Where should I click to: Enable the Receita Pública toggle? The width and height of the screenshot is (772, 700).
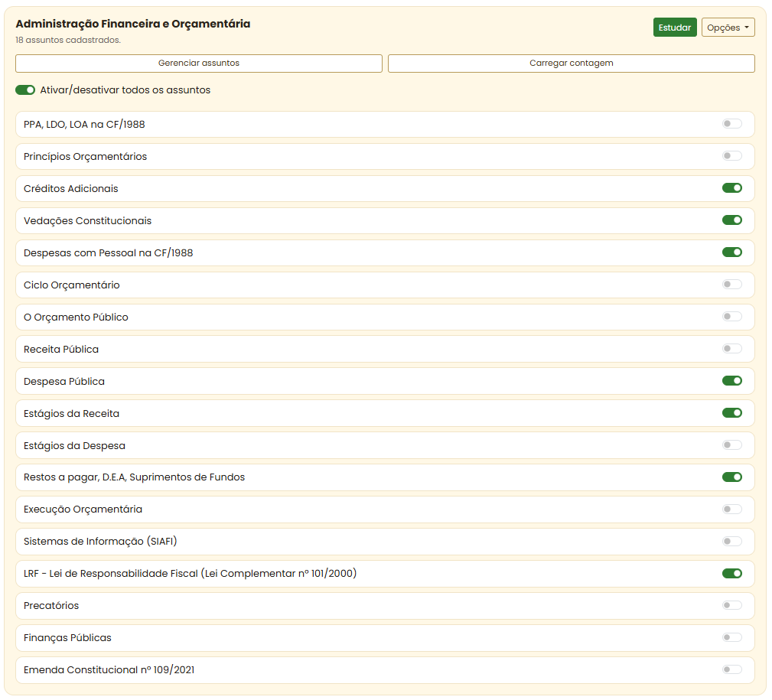pos(731,349)
